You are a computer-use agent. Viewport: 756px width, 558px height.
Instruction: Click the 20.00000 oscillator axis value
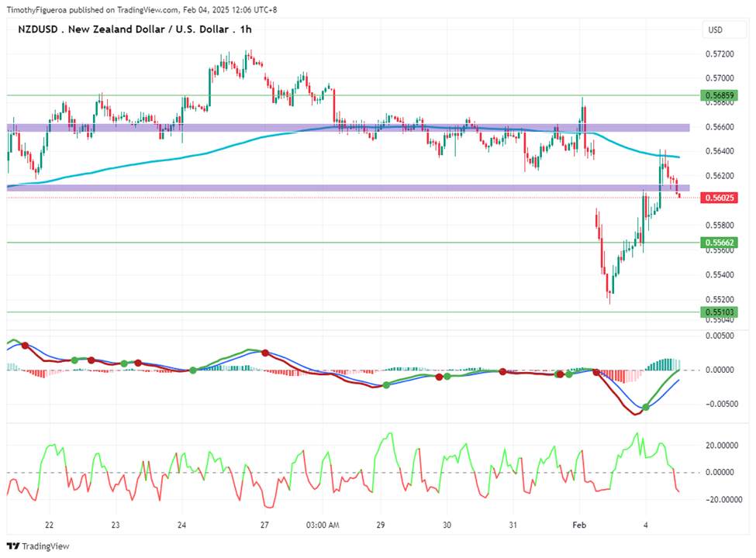(721, 446)
